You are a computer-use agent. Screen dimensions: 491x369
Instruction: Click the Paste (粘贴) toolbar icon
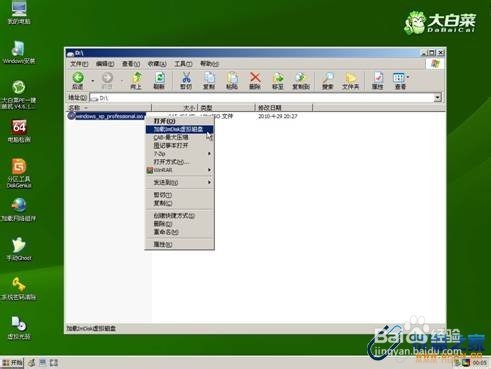(x=232, y=81)
